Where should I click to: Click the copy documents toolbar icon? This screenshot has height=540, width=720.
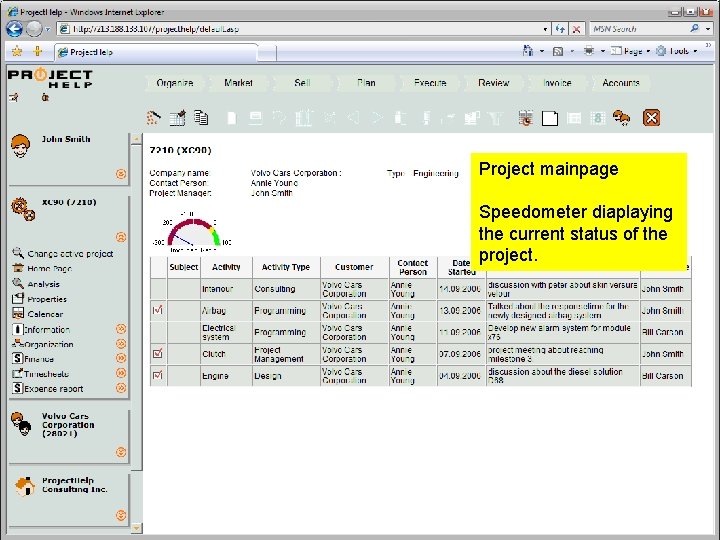pyautogui.click(x=201, y=118)
